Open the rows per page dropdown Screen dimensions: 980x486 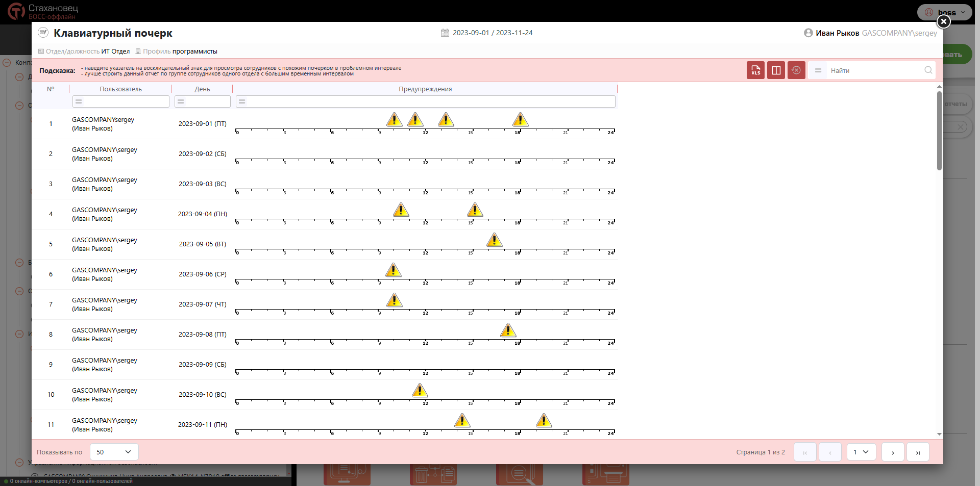pyautogui.click(x=114, y=452)
